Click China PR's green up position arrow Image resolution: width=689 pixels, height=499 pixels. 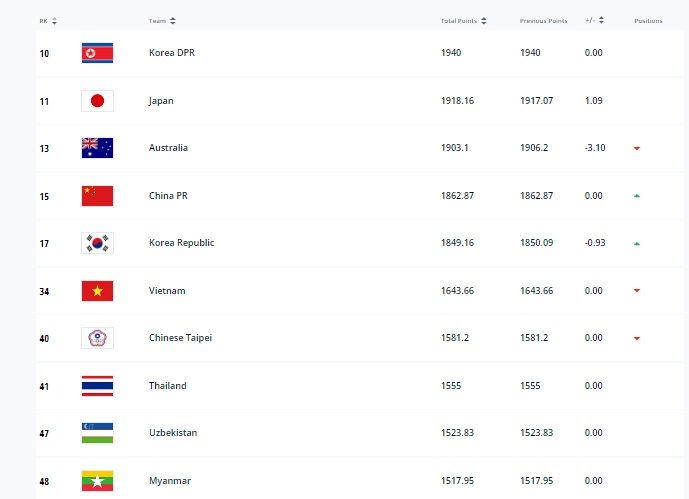coord(636,196)
